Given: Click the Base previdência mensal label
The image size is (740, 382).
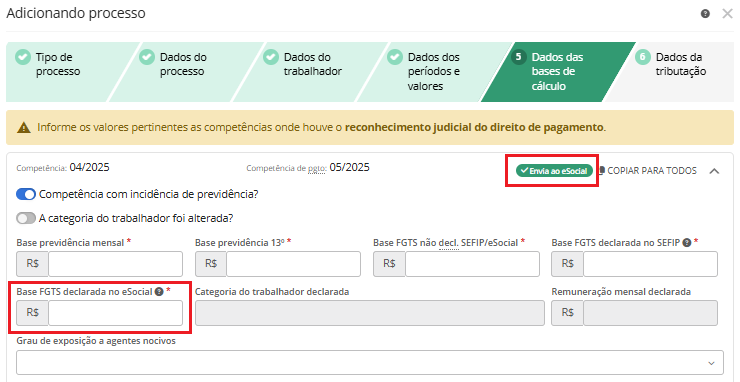Looking at the screenshot, I should [70, 243].
